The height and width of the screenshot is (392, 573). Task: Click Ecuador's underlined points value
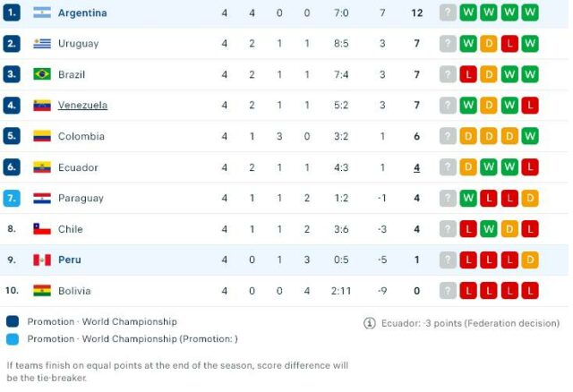click(416, 167)
